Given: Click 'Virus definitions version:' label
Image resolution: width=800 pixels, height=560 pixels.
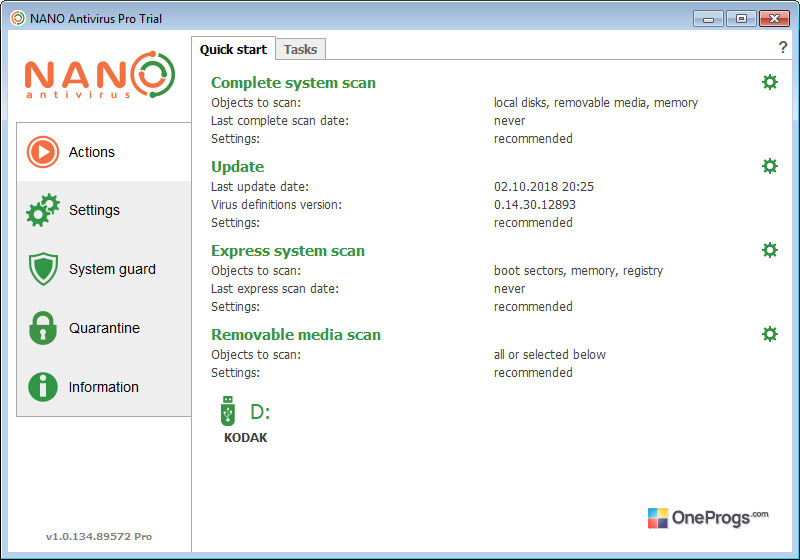Looking at the screenshot, I should pos(277,205).
